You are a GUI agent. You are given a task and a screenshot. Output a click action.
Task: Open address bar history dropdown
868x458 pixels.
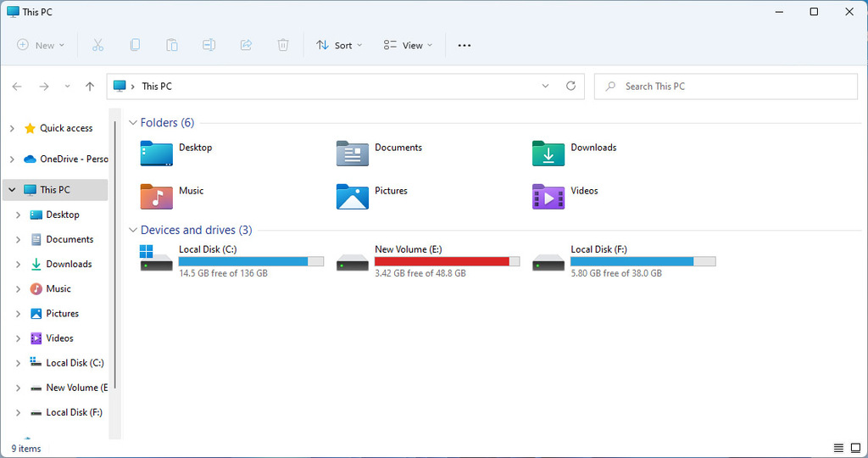click(x=545, y=86)
